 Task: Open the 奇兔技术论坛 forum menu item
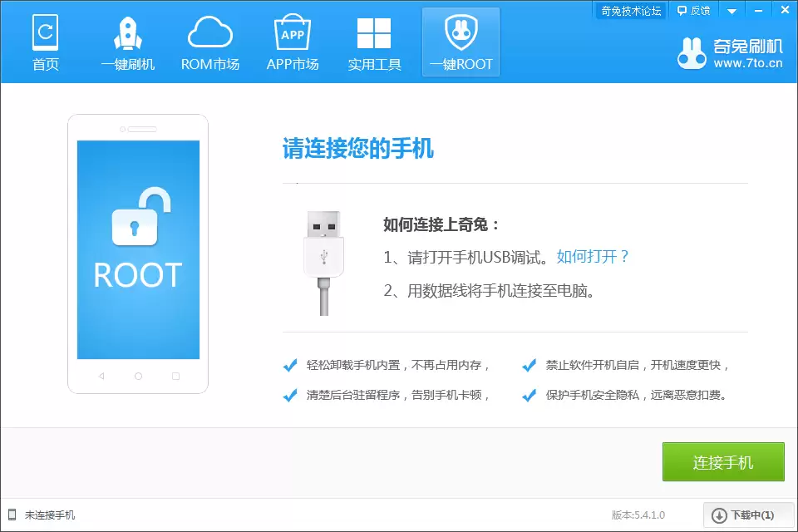(629, 10)
